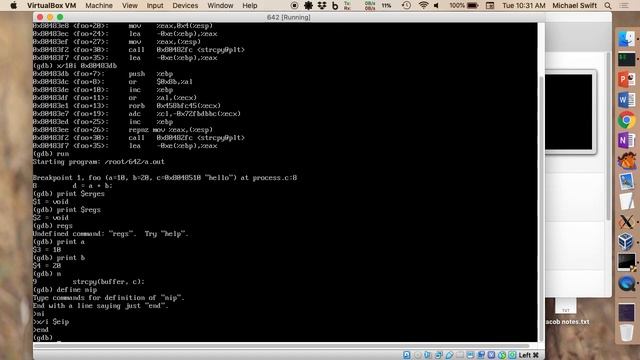Open Google Chrome from the Dock
Viewport: 640px width, 360px height.
click(627, 120)
